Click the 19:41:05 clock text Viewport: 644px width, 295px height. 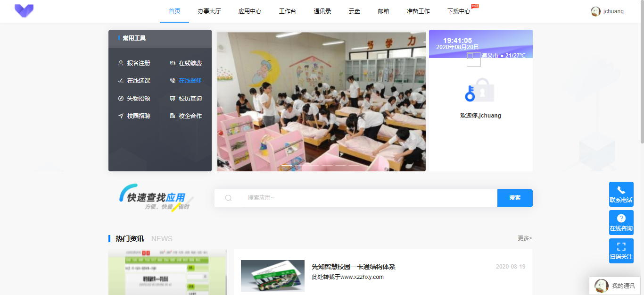pyautogui.click(x=457, y=41)
